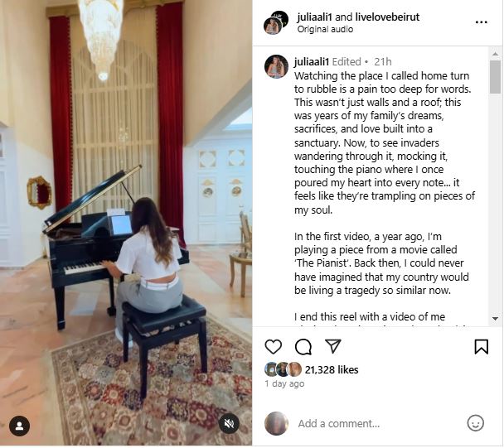
Task: Show tagged people via the person icon
Action: 20,426
